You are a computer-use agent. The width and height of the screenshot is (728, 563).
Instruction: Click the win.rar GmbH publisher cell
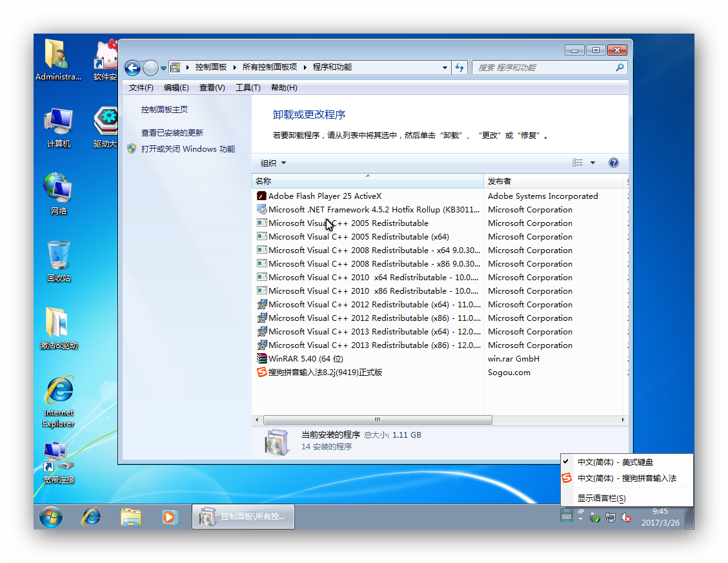click(x=514, y=358)
